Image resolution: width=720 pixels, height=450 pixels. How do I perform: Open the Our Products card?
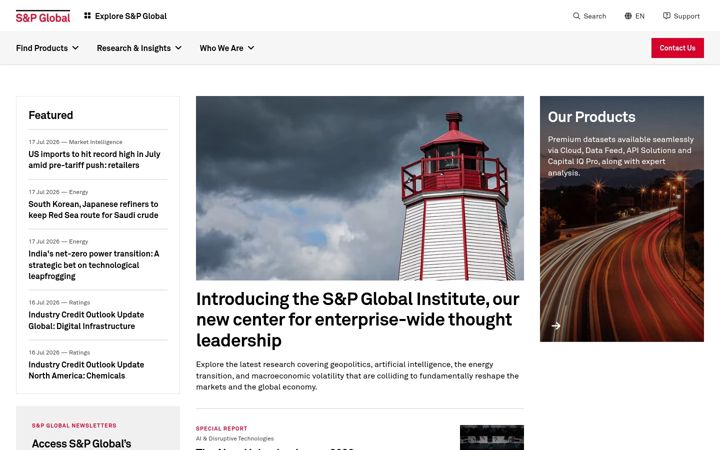(622, 219)
